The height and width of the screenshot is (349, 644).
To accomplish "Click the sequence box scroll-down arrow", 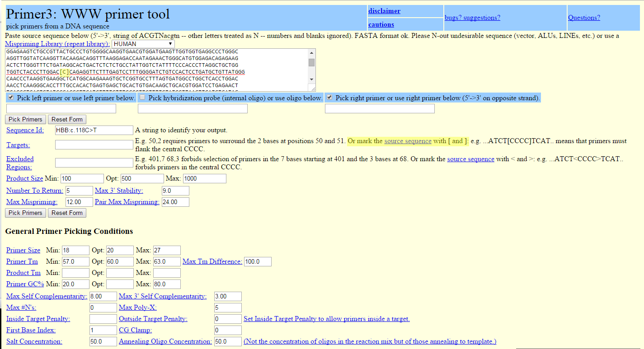I will click(312, 79).
